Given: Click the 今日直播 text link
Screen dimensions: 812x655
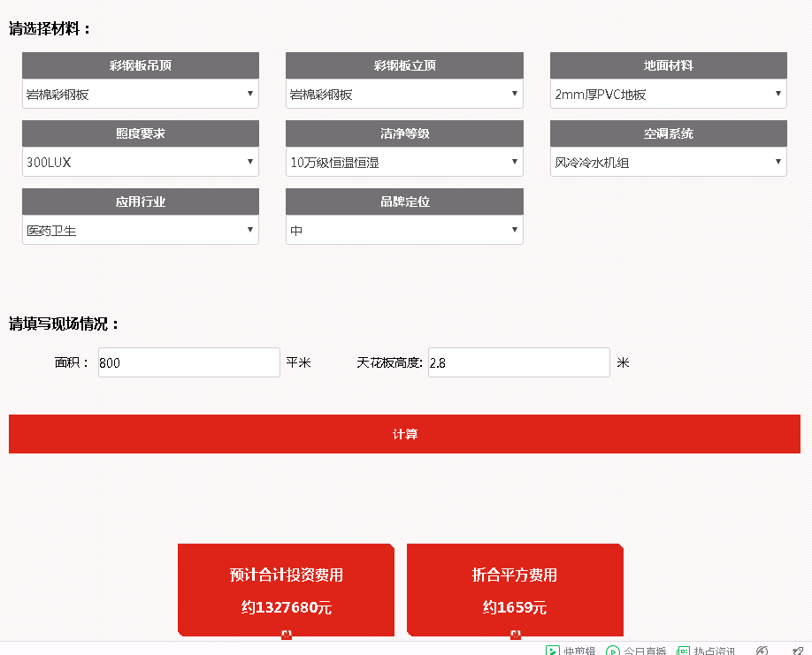Looking at the screenshot, I should [x=645, y=651].
